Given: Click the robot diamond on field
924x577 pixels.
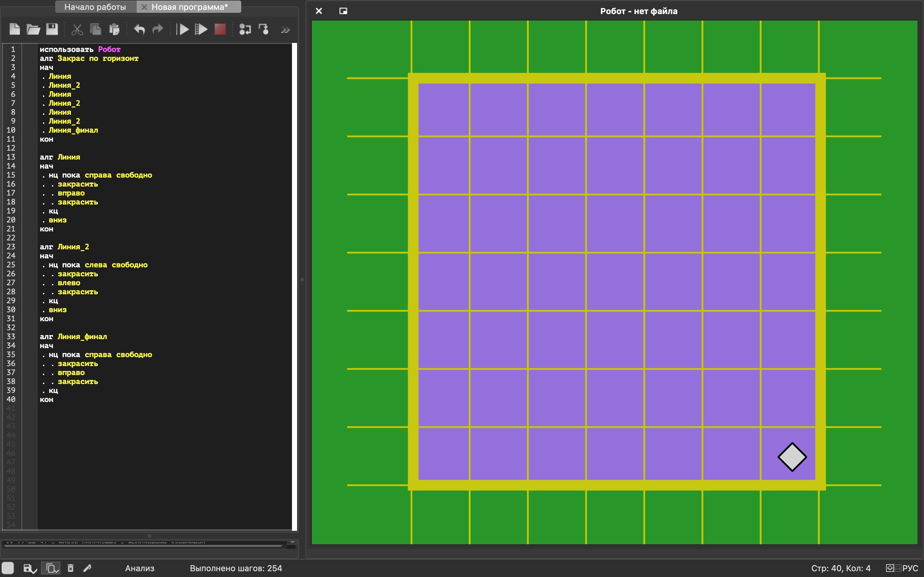Looking at the screenshot, I should tap(792, 457).
